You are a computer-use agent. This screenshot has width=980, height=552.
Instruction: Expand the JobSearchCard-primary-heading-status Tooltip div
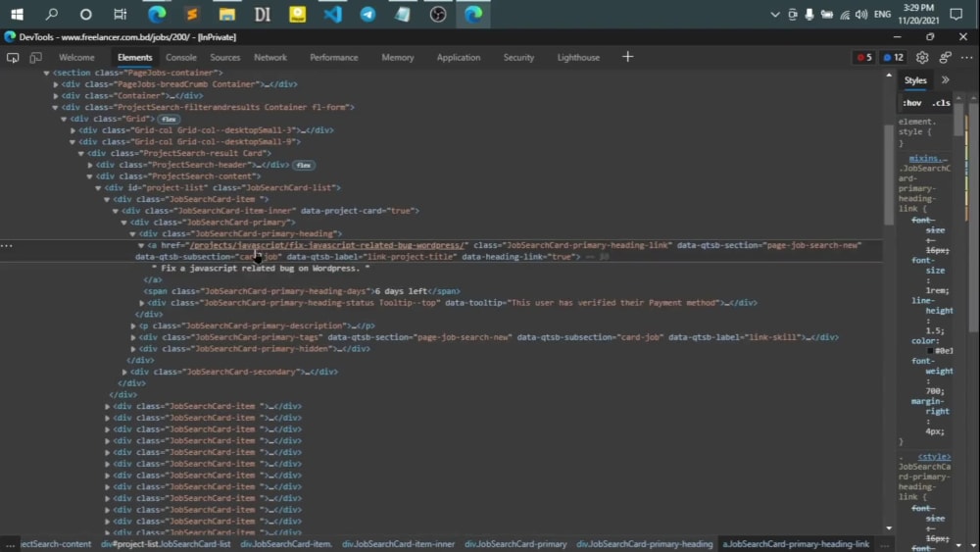tap(141, 303)
